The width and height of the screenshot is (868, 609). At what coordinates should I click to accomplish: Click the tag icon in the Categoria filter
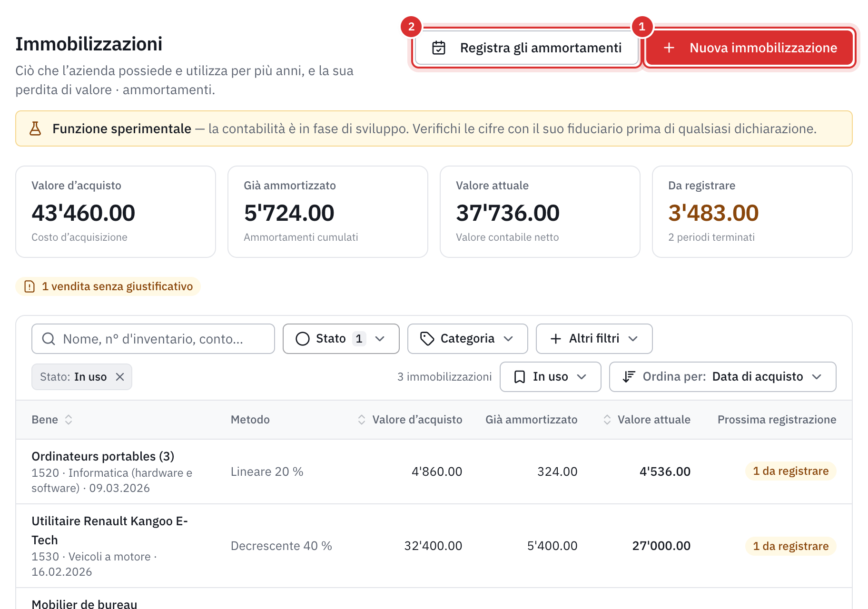427,339
